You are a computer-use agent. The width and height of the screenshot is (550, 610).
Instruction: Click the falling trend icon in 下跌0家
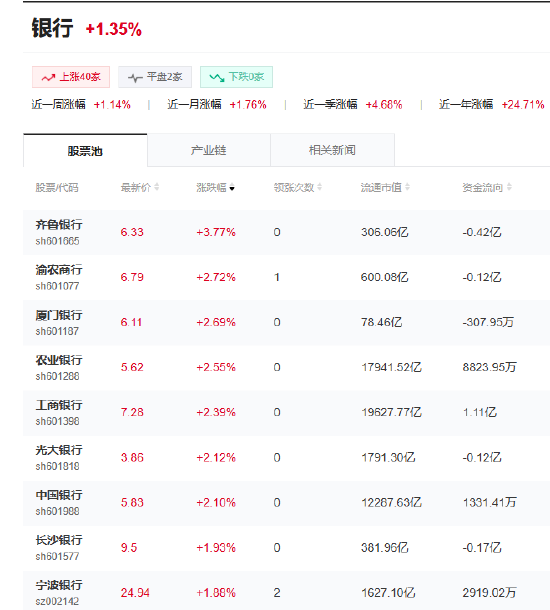click(x=217, y=77)
